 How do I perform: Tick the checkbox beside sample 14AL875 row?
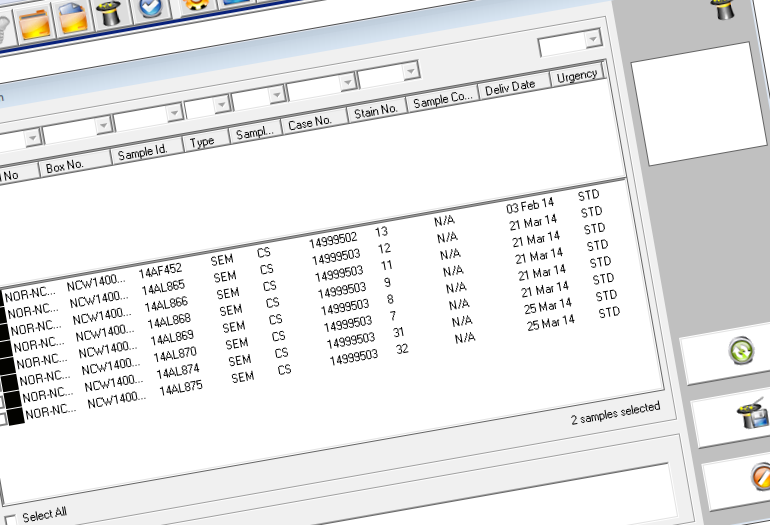[5, 419]
